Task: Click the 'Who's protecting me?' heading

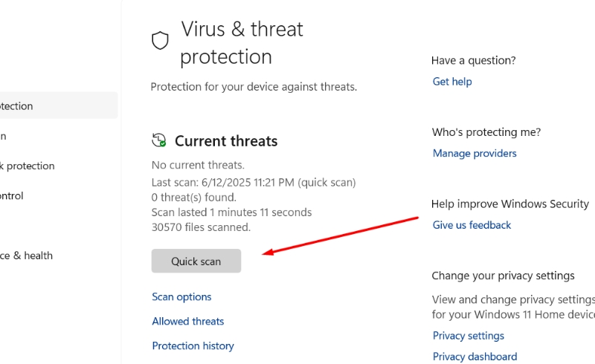Action: coord(486,132)
